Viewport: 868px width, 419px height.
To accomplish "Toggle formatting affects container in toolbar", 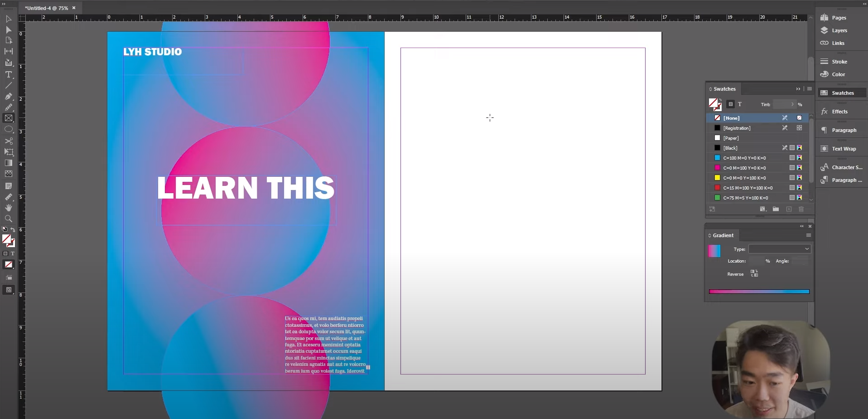I will point(5,253).
